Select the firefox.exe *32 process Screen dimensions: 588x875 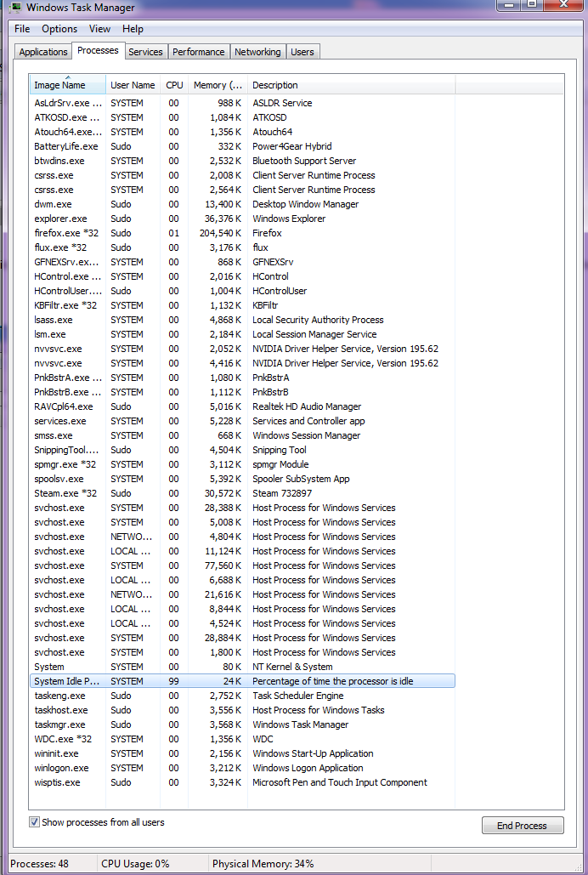coord(242,233)
